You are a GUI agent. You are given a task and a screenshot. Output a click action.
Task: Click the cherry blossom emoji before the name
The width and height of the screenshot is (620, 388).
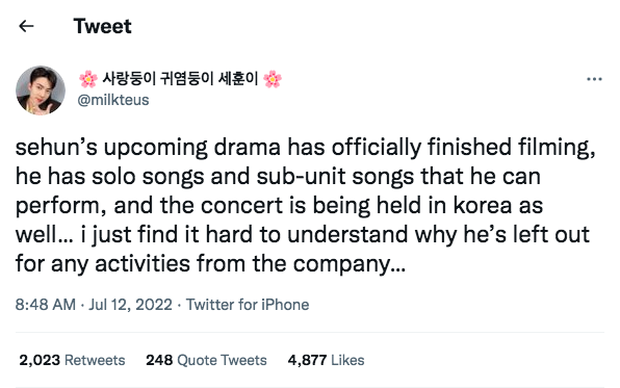click(88, 79)
